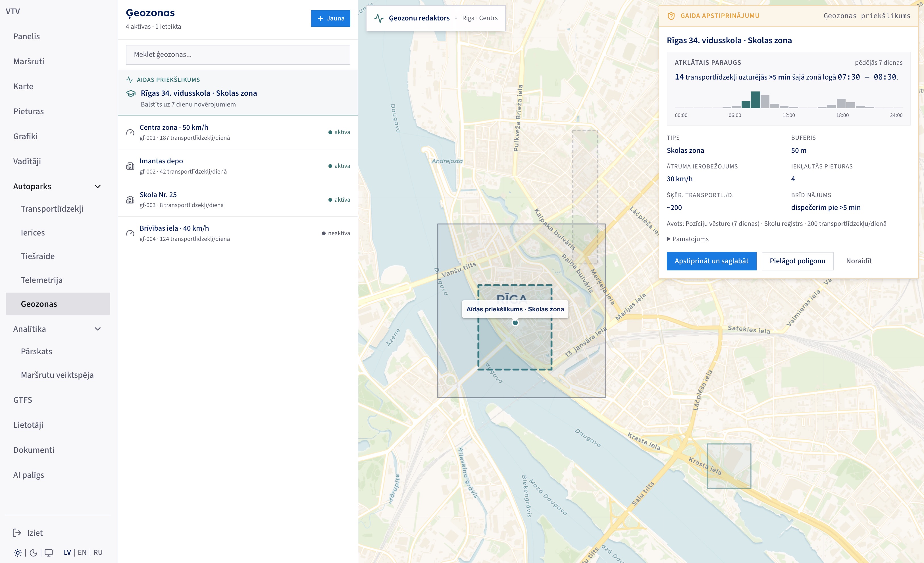Click the graduation cap icon of suggestion
Screen dimensions: 924x563
[131, 93]
